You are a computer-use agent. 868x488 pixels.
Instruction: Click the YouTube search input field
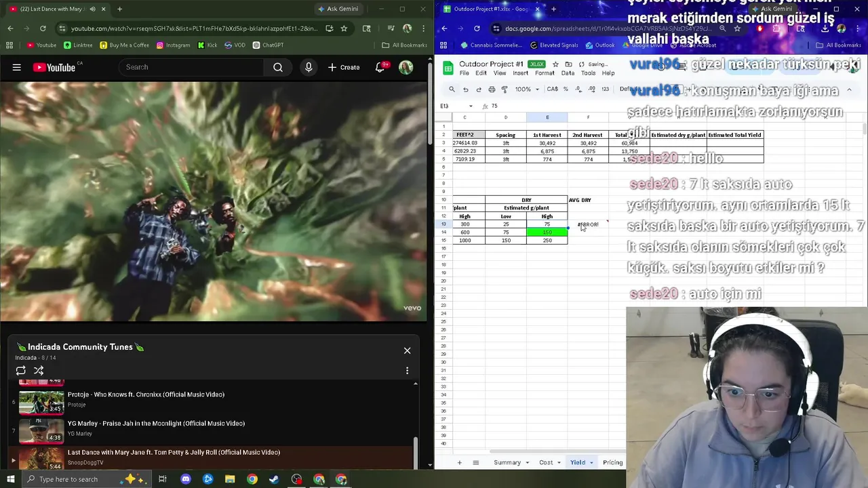click(191, 67)
